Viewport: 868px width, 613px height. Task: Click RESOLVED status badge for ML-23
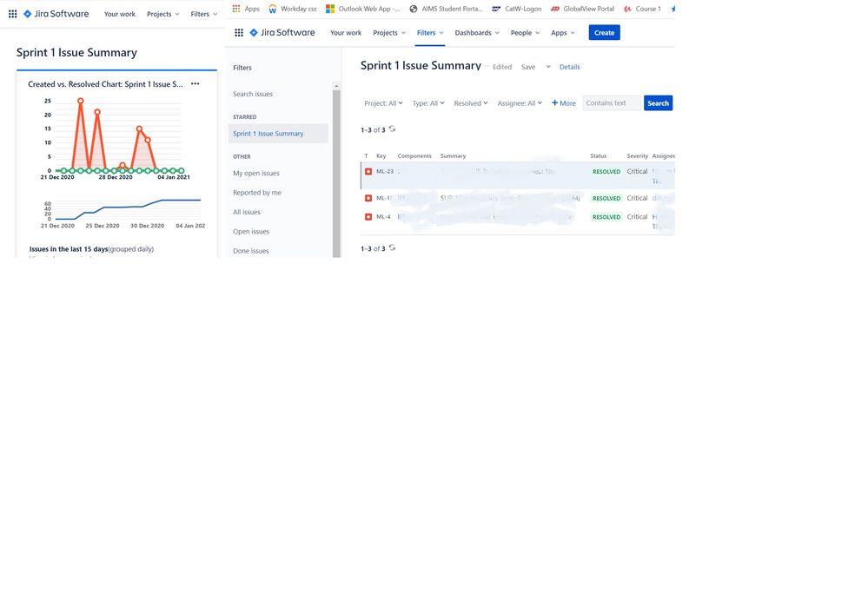[606, 172]
